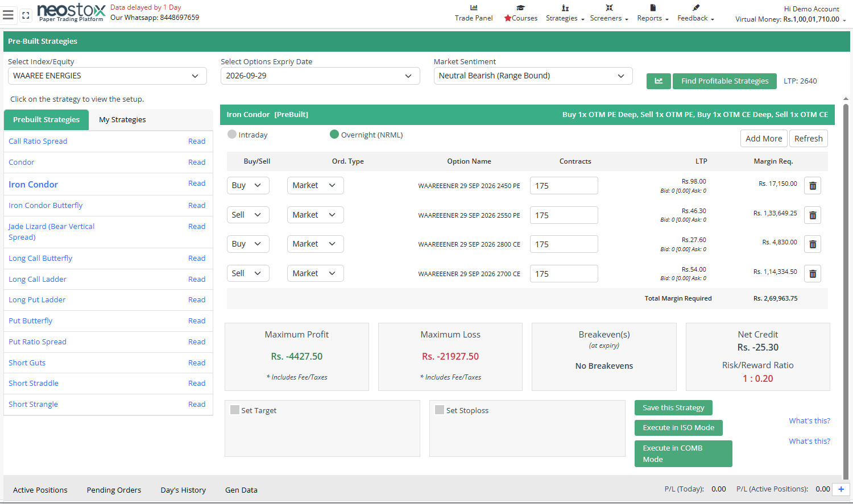Click Add More button

coord(764,139)
